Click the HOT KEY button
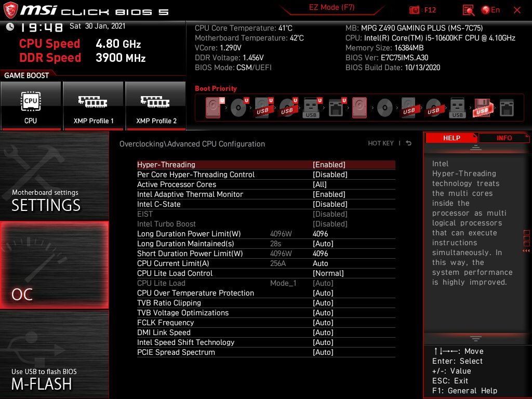Image resolution: width=532 pixels, height=399 pixels. coord(381,143)
